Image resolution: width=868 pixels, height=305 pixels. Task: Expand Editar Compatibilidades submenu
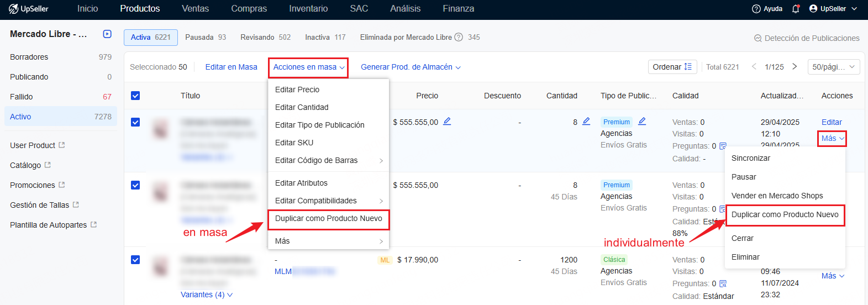pyautogui.click(x=329, y=201)
